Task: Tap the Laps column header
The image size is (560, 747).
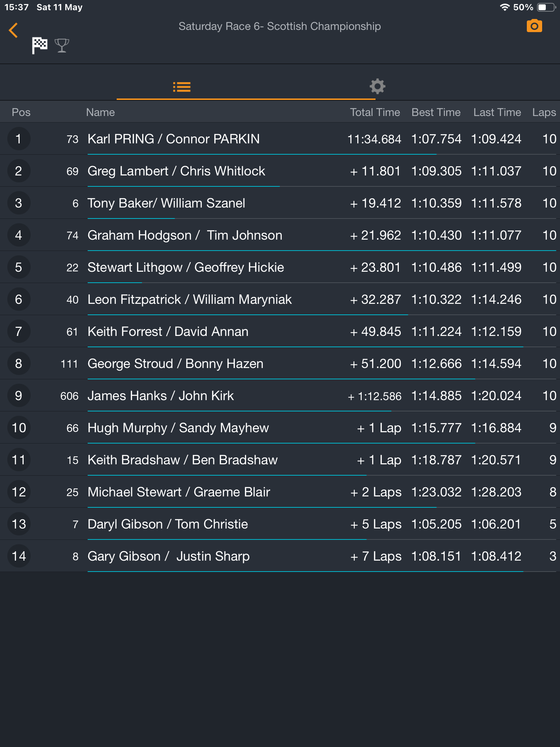Action: point(544,112)
